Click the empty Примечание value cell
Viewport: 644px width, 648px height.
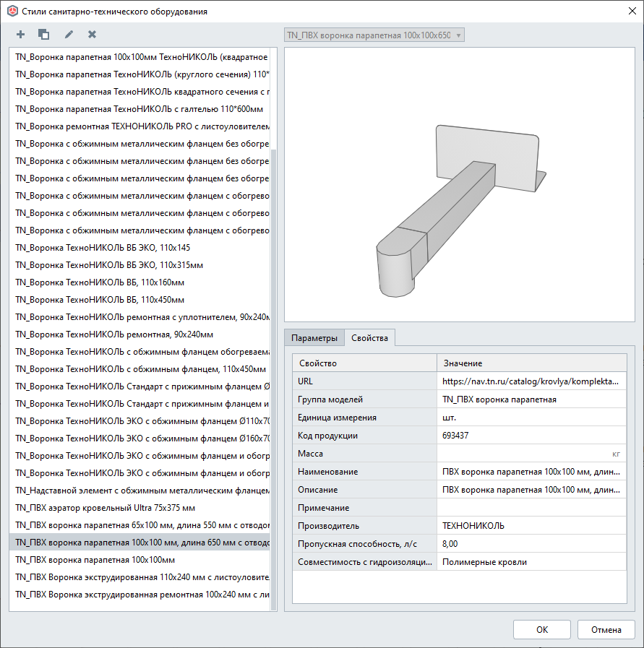tap(531, 507)
